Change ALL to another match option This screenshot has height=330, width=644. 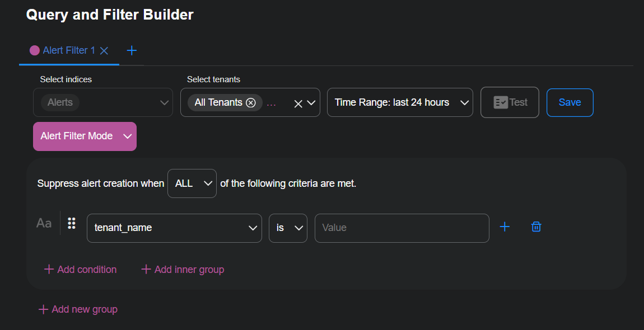coord(192,183)
